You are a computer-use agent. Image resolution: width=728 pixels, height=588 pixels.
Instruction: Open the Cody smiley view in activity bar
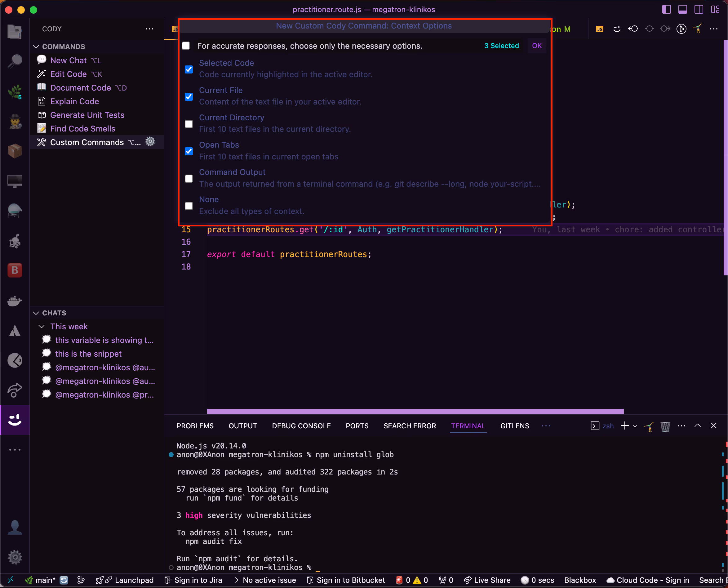click(15, 420)
